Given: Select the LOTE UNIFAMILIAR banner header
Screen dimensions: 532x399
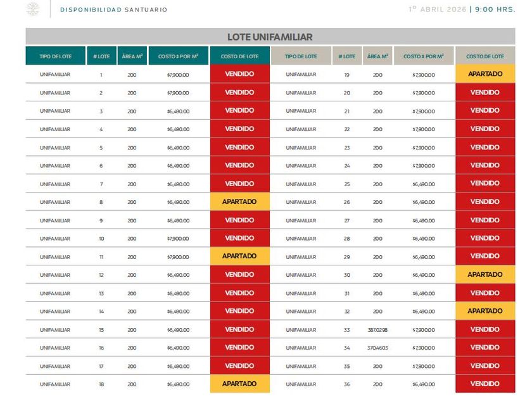Looking at the screenshot, I should coord(270,36).
